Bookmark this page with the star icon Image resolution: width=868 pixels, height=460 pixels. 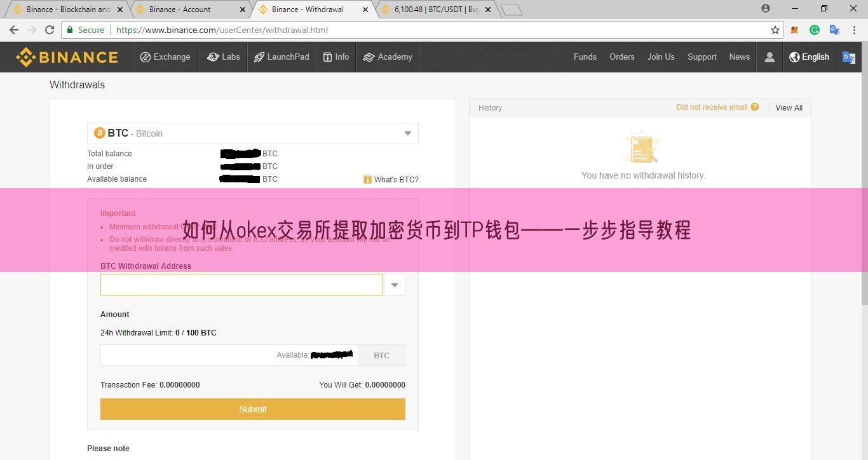tap(775, 30)
